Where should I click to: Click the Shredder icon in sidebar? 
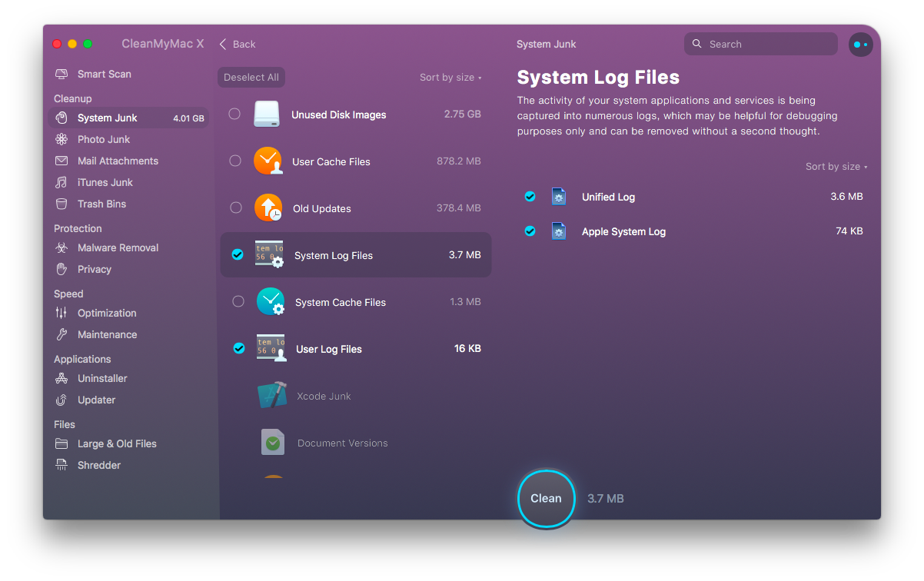coord(61,466)
